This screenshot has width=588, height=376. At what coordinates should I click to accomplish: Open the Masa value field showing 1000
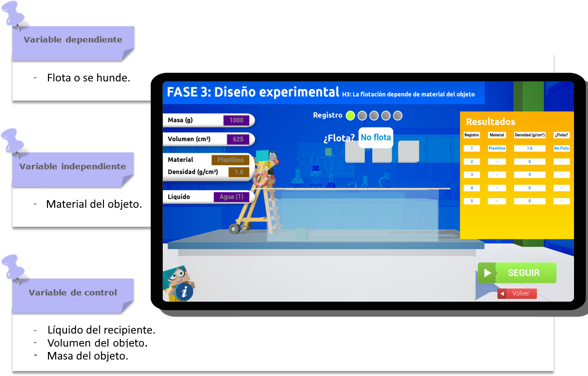pos(236,120)
